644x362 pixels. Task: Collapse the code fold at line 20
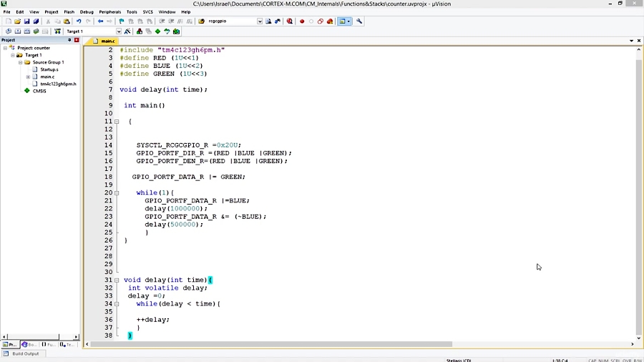click(x=117, y=193)
